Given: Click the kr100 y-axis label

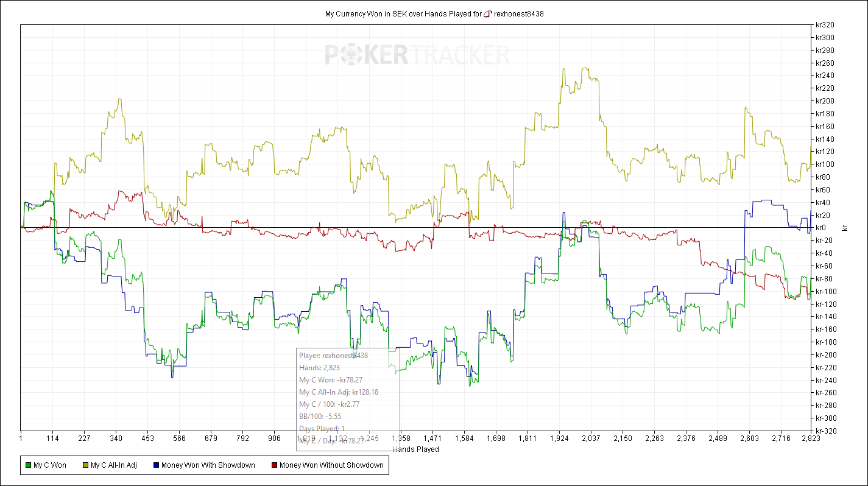Looking at the screenshot, I should pos(825,164).
